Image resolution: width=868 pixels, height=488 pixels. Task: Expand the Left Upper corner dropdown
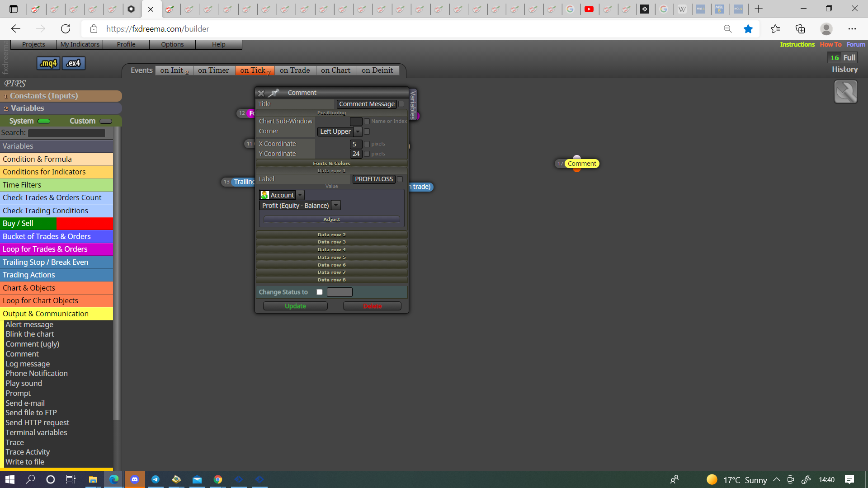point(358,131)
